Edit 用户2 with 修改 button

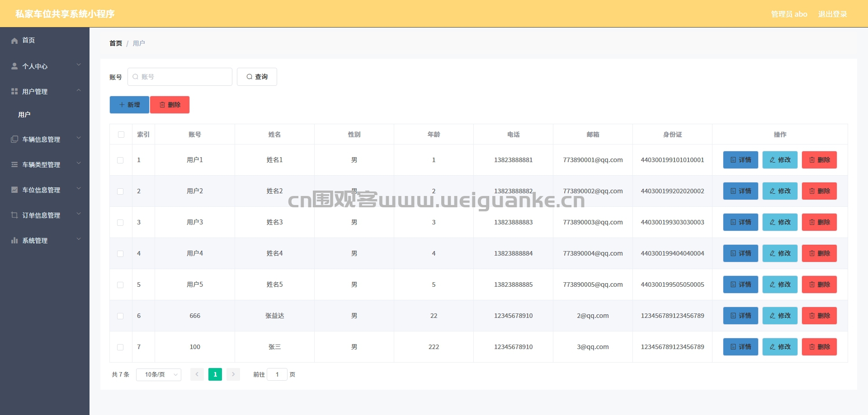[x=780, y=191]
